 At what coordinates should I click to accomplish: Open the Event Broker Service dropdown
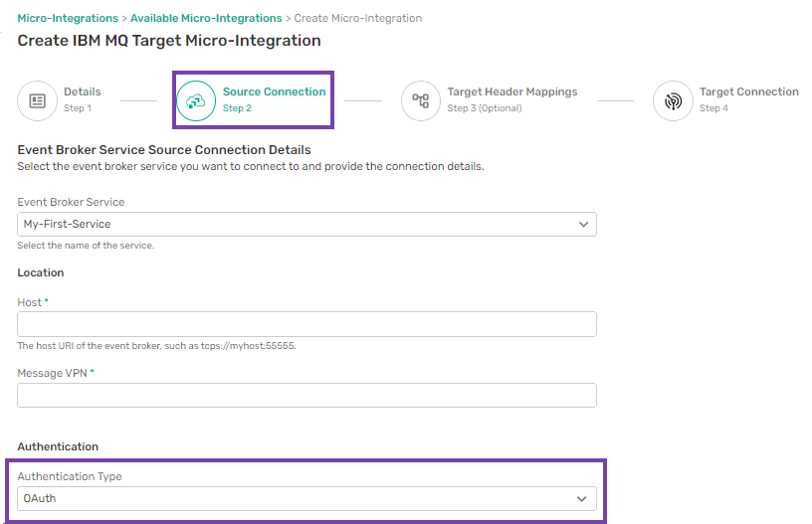[x=306, y=224]
